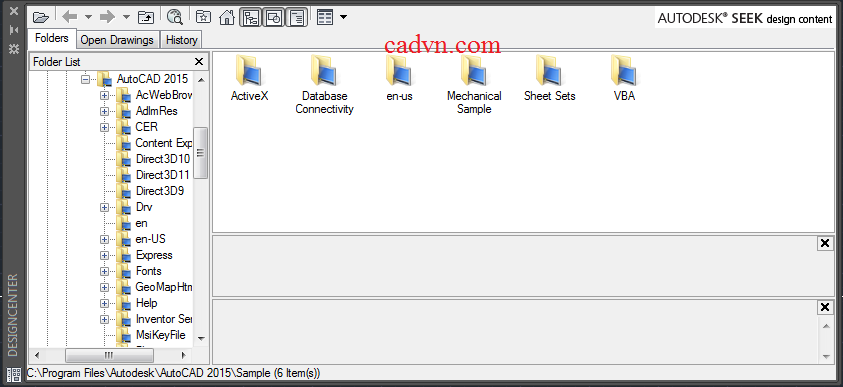843x387 pixels.
Task: Switch to the Open Drawings tab
Action: (117, 40)
